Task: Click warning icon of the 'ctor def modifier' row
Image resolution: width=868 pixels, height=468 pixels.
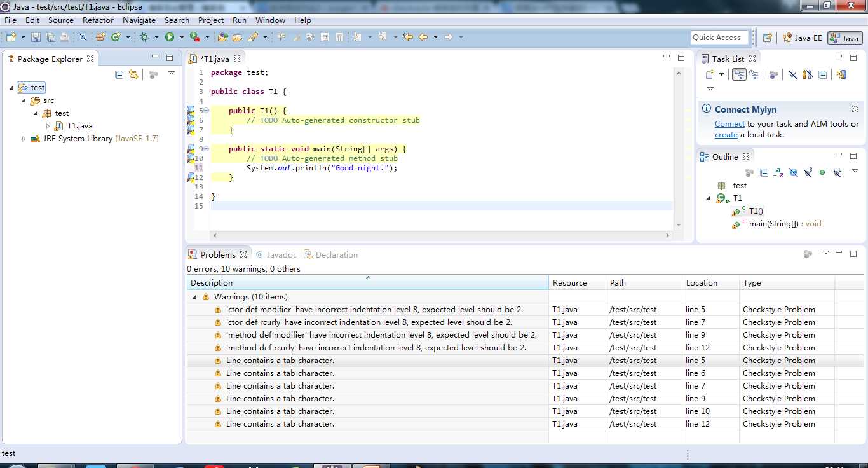Action: (x=218, y=310)
